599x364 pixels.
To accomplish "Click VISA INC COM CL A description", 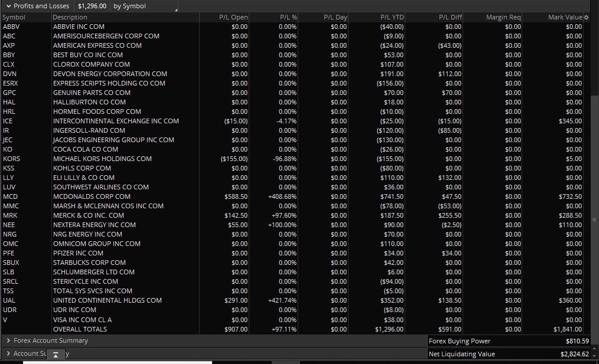I will [x=82, y=320].
